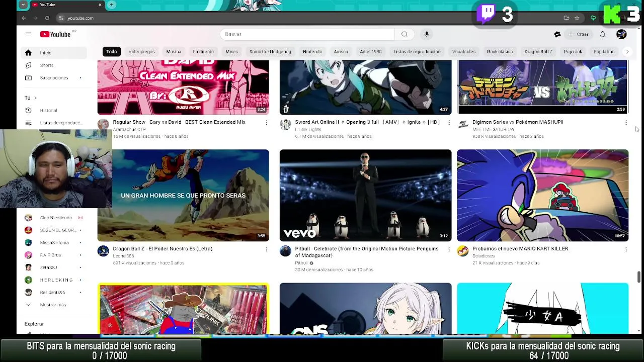Open the account avatar menu
Image resolution: width=644 pixels, height=362 pixels.
[x=621, y=34]
